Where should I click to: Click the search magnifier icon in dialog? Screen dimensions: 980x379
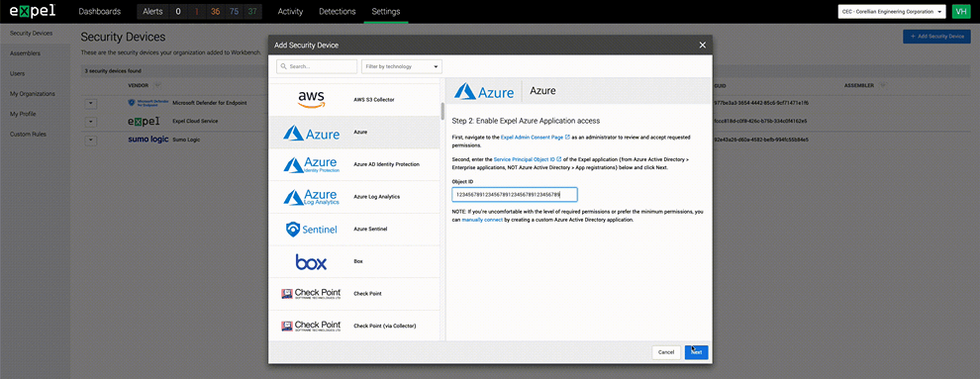[x=284, y=66]
